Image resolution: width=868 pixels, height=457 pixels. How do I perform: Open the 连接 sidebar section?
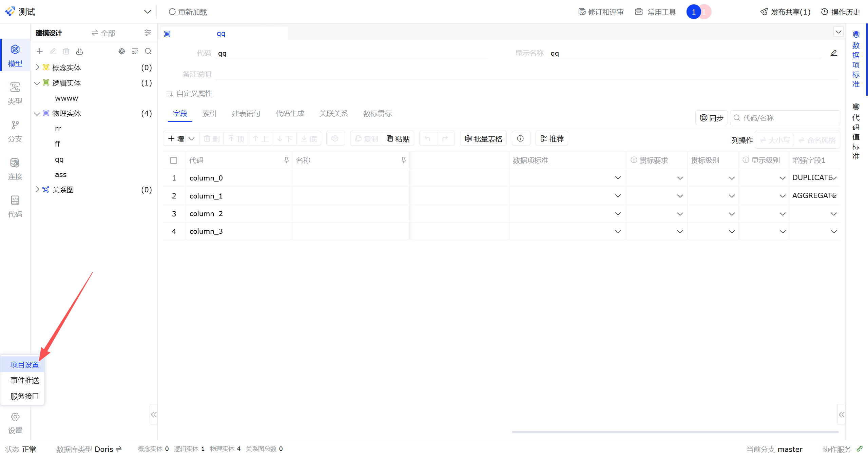click(x=15, y=169)
